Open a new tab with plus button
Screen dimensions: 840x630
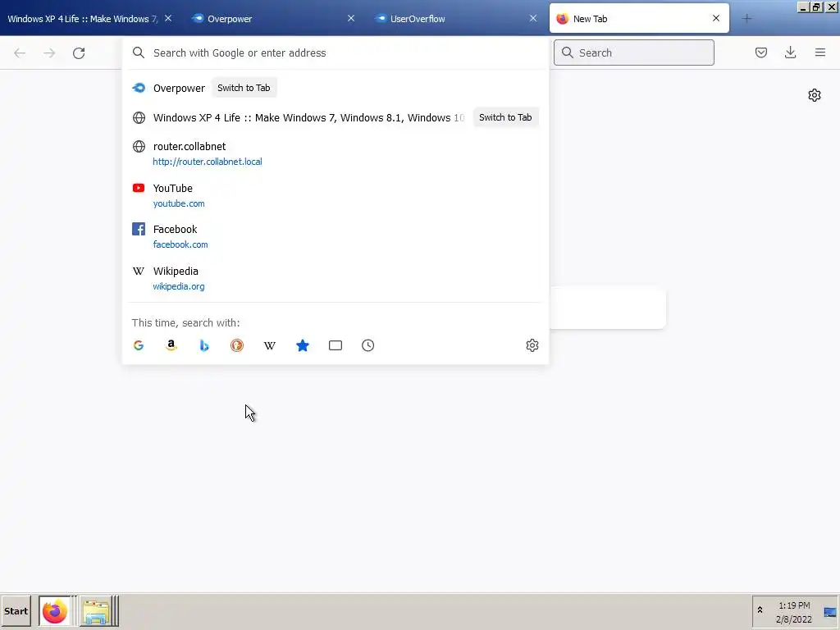(x=746, y=19)
